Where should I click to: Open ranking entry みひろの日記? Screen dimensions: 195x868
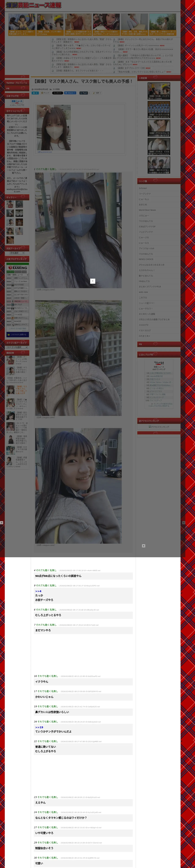point(19,285)
